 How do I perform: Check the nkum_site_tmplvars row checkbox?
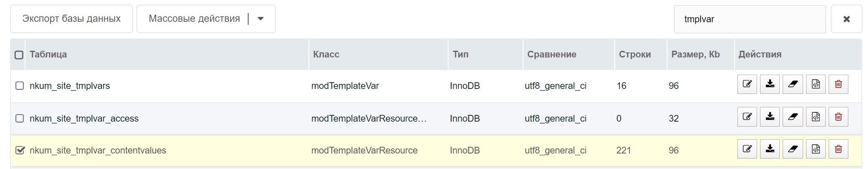pos(19,86)
